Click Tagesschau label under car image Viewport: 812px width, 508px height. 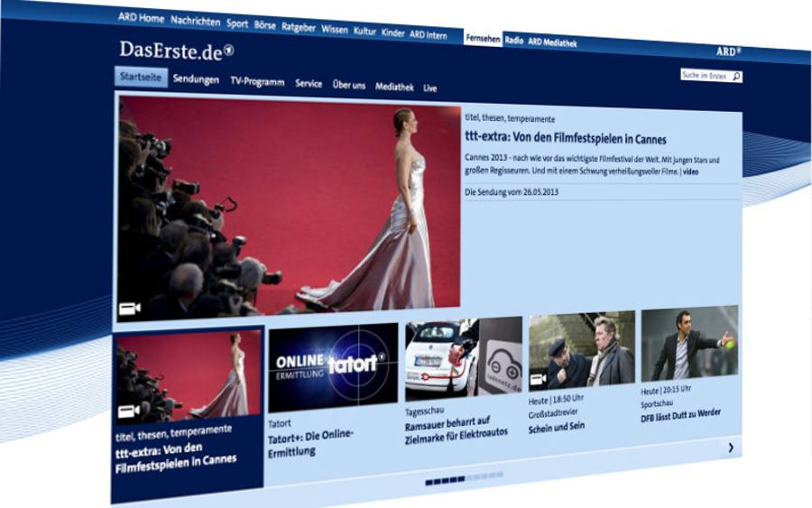424,411
